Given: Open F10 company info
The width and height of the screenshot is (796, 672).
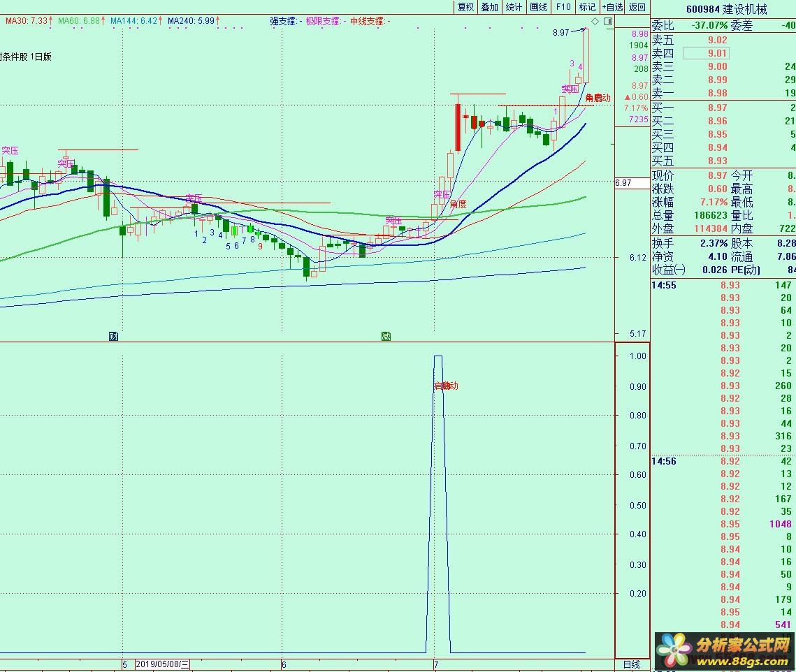Looking at the screenshot, I should coord(563,7).
